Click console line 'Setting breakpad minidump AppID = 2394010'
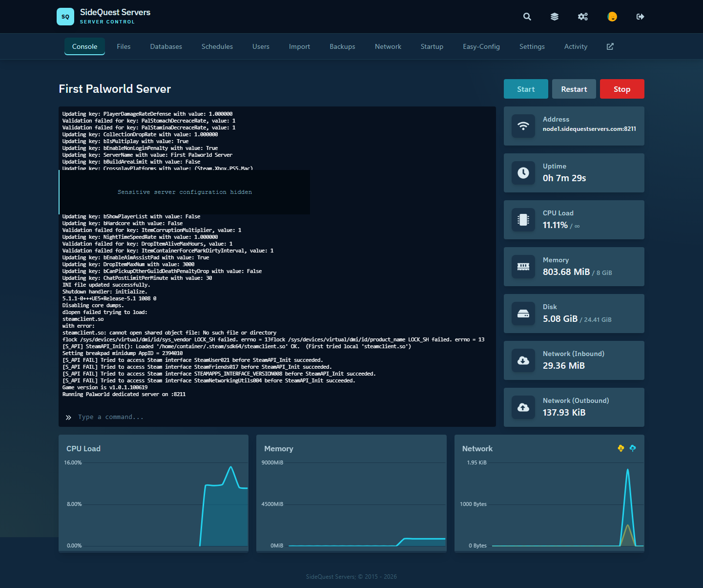This screenshot has height=588, width=703. pos(123,353)
